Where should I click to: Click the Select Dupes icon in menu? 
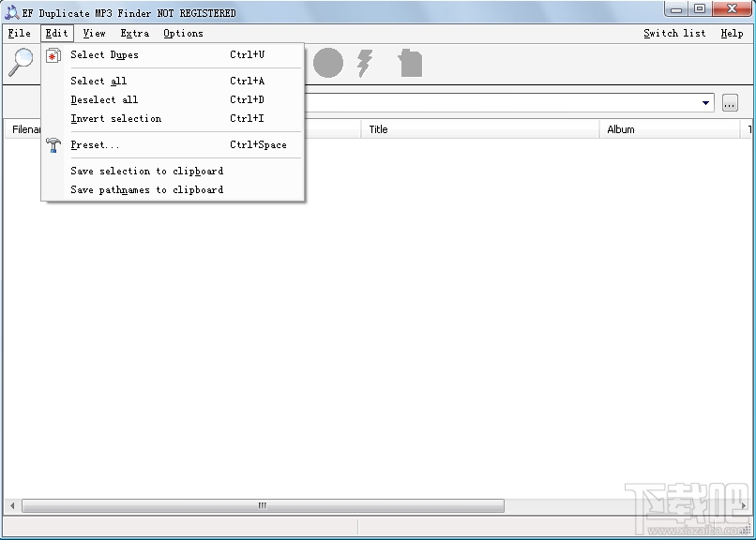click(x=53, y=54)
